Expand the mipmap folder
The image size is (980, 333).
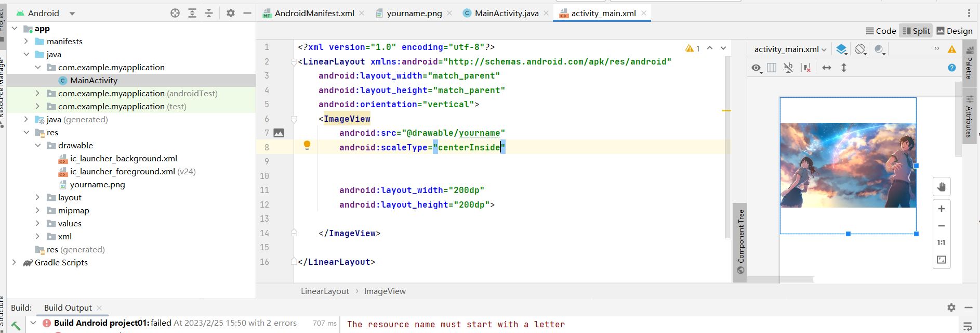tap(37, 210)
